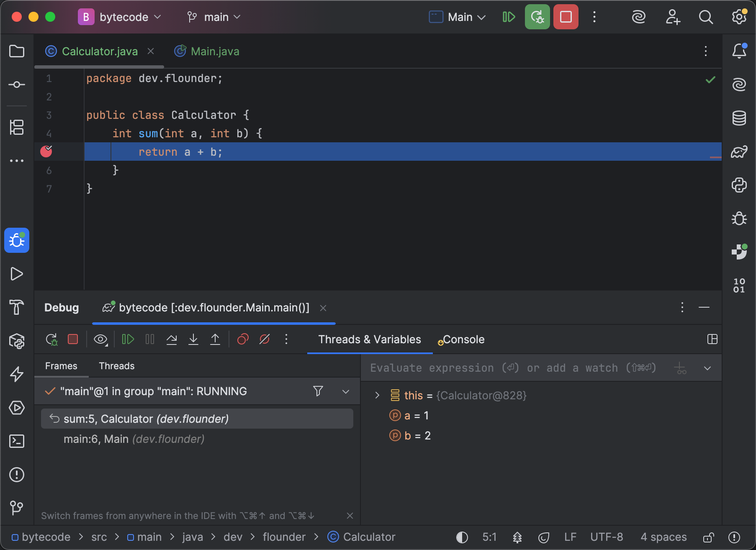
Task: Click flounder breadcrumb
Action: (x=284, y=537)
